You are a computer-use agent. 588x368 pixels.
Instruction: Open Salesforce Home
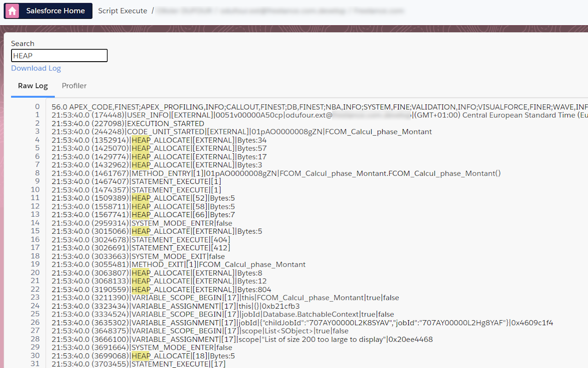point(55,11)
